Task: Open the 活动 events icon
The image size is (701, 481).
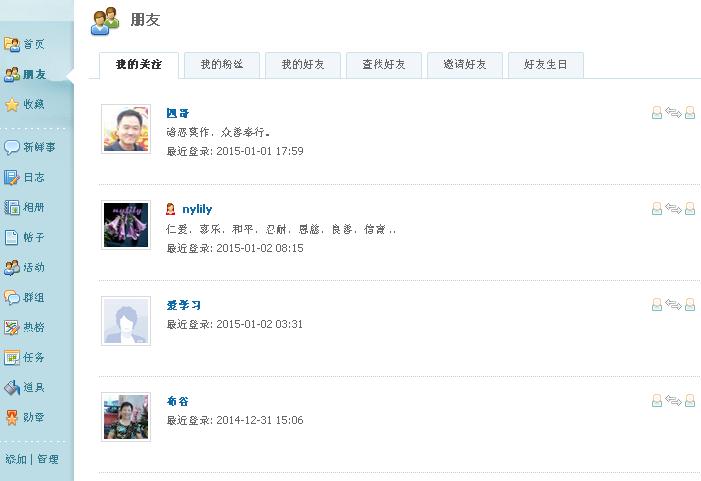Action: (12, 267)
